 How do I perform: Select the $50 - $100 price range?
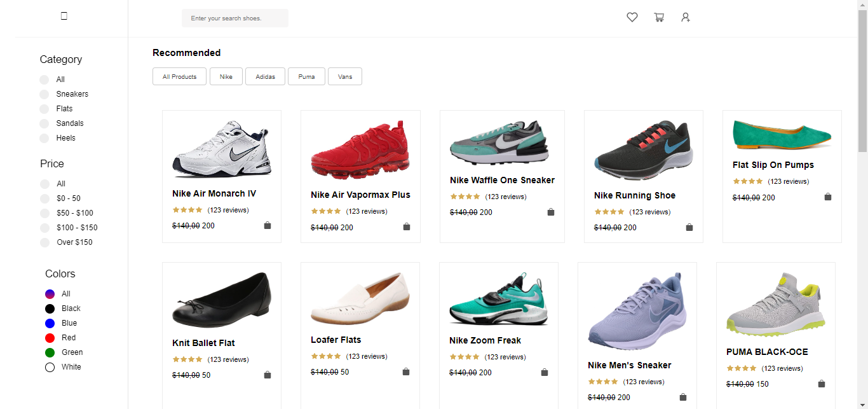tap(44, 213)
